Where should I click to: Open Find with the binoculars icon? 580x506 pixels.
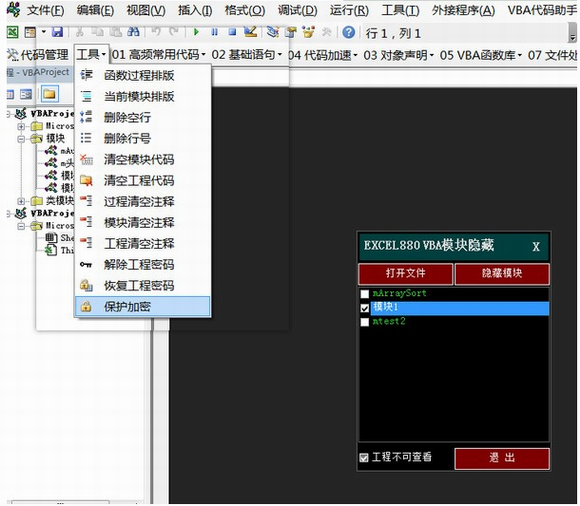click(133, 32)
